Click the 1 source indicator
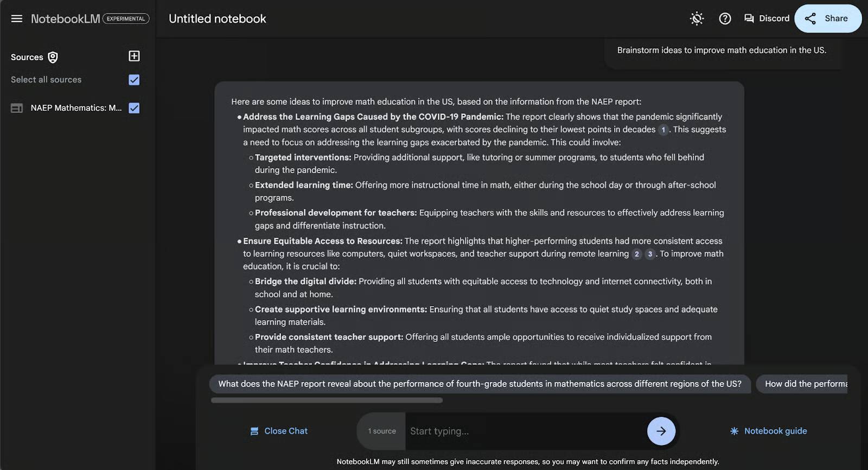This screenshot has height=470, width=868. point(382,431)
